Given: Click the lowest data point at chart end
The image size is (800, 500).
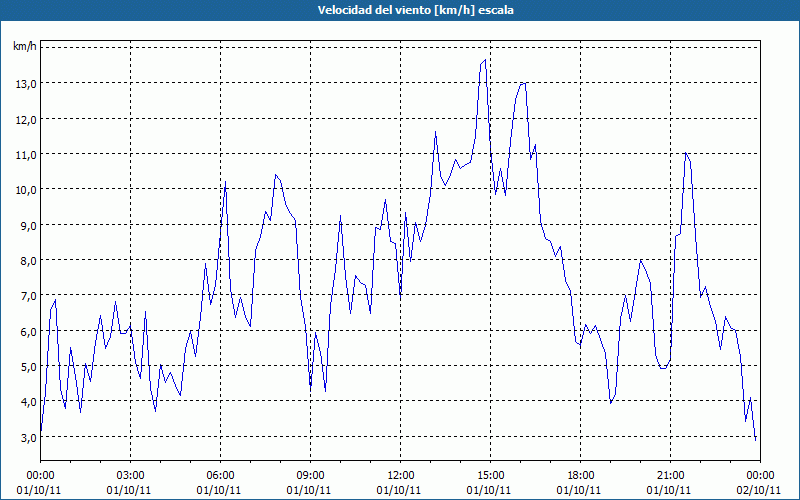Looking at the screenshot, I should (755, 439).
